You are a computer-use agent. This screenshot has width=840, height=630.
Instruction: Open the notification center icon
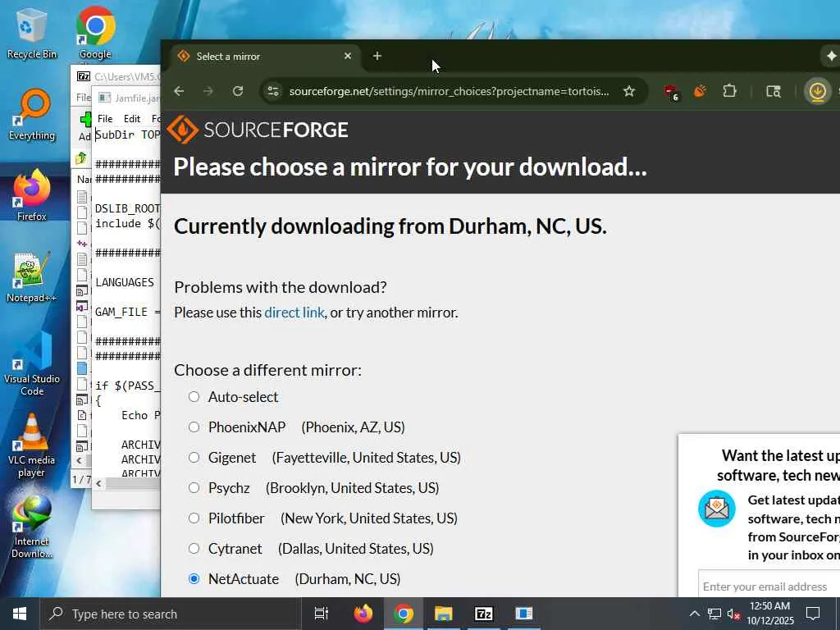pyautogui.click(x=813, y=614)
